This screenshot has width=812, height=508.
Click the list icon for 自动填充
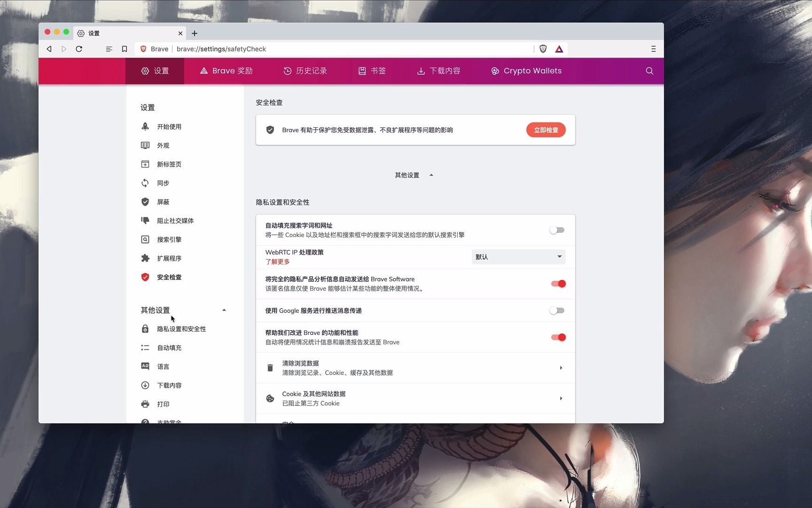(x=145, y=348)
